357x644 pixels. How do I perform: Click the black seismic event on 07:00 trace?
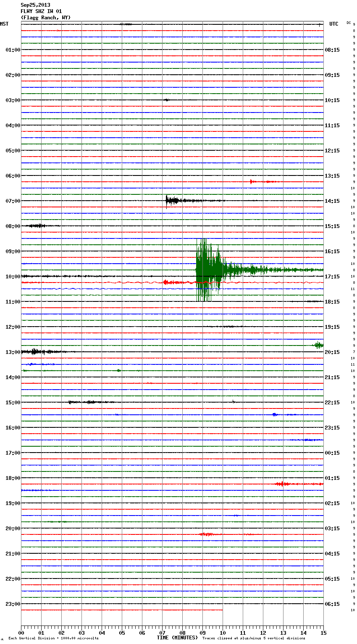(172, 200)
